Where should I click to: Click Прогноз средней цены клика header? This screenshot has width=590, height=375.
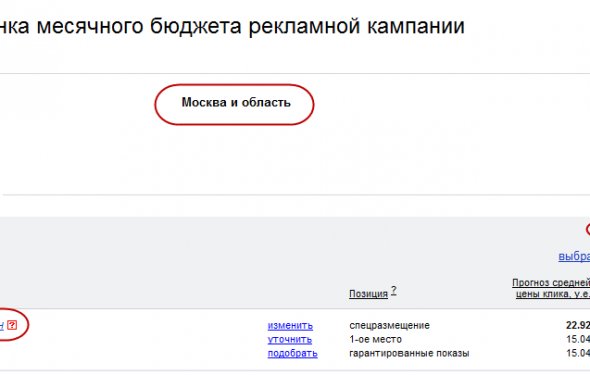click(x=551, y=288)
